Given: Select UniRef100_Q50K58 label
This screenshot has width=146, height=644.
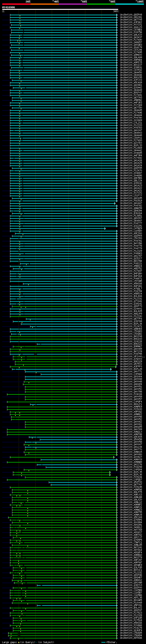Looking at the screenshot, I should pos(131,440).
